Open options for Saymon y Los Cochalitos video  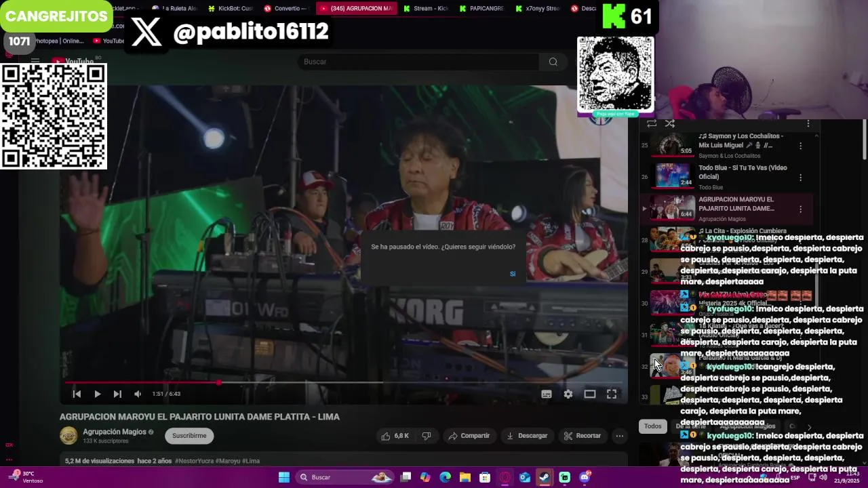(800, 146)
